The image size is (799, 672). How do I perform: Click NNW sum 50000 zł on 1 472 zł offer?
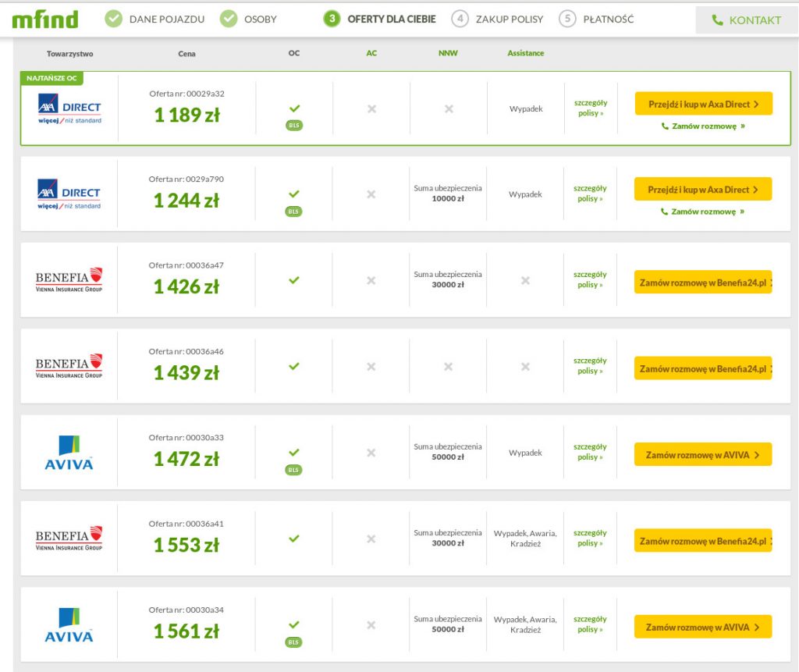tap(448, 452)
